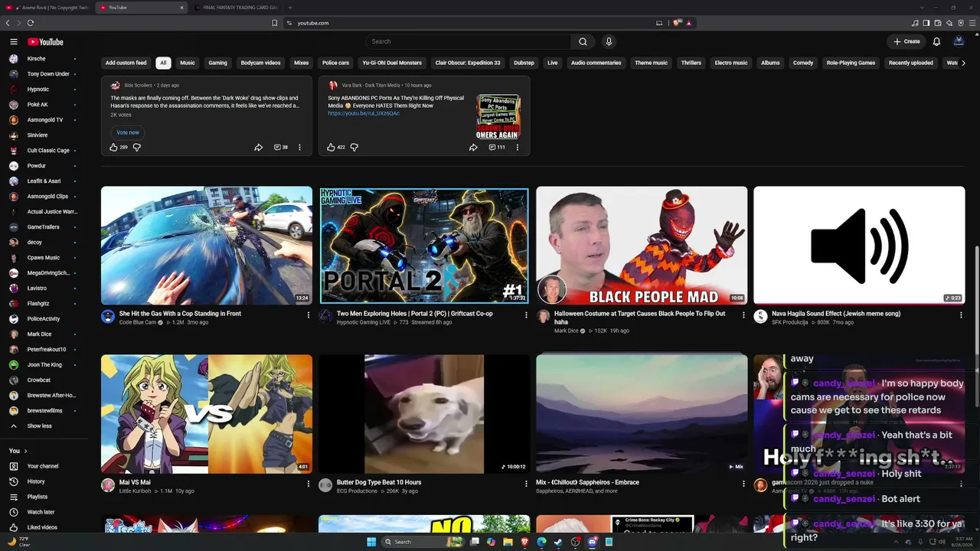Dislike the Vara Dark post

click(354, 147)
